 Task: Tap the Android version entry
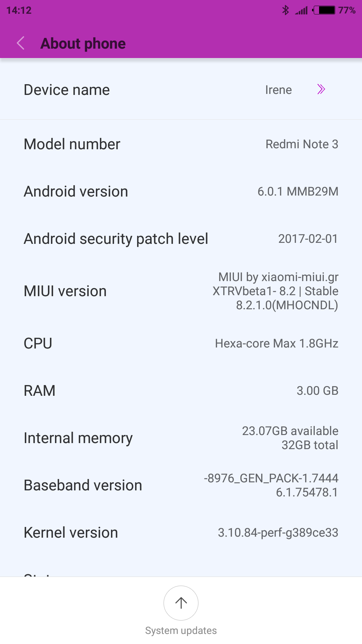[x=181, y=192]
